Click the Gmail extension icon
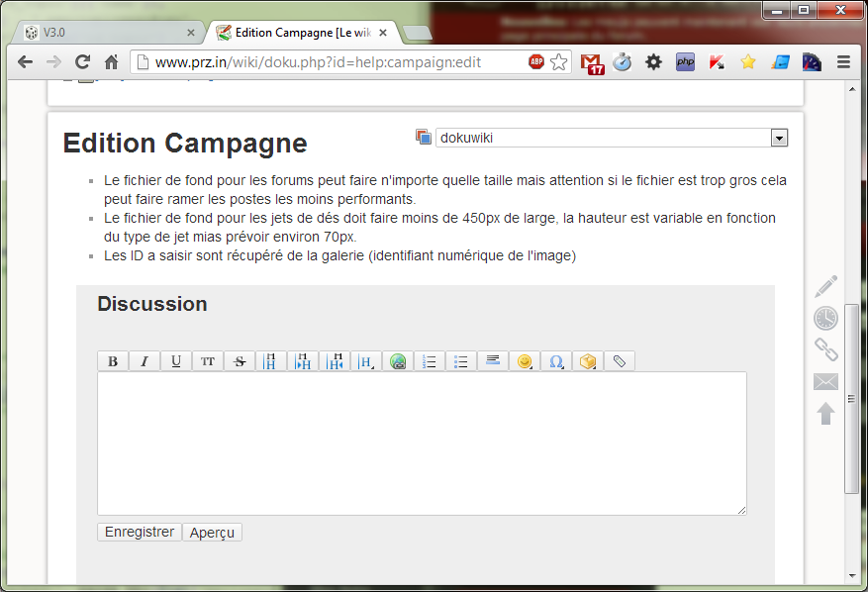The height and width of the screenshot is (592, 868). [x=592, y=62]
